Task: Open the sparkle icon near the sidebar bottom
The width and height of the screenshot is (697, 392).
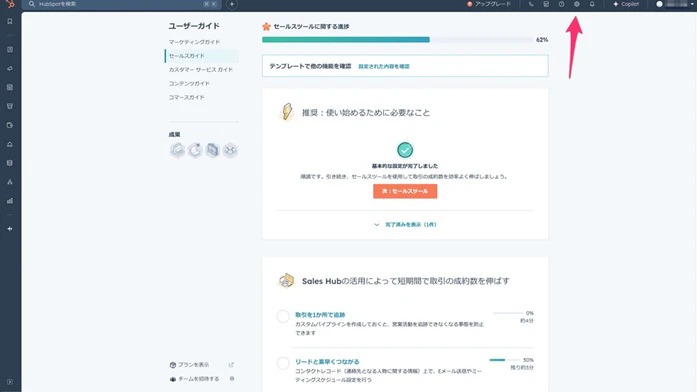Action: click(10, 229)
